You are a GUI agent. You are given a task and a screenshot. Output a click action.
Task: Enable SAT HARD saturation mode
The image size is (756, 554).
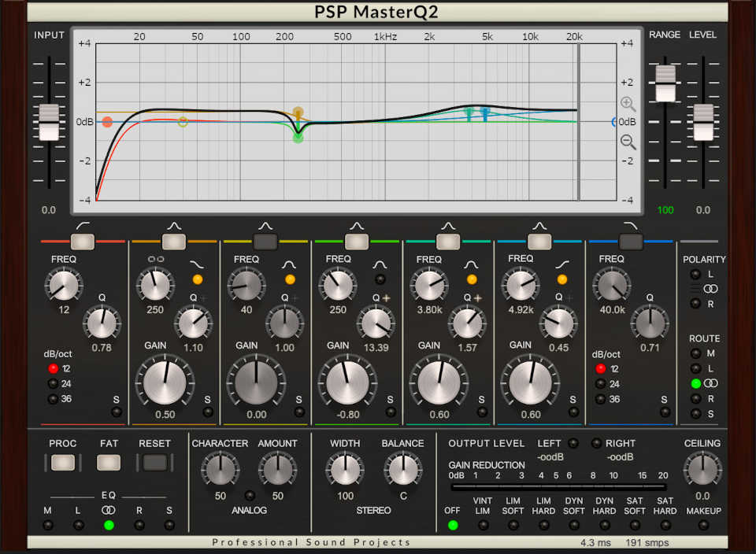665,524
